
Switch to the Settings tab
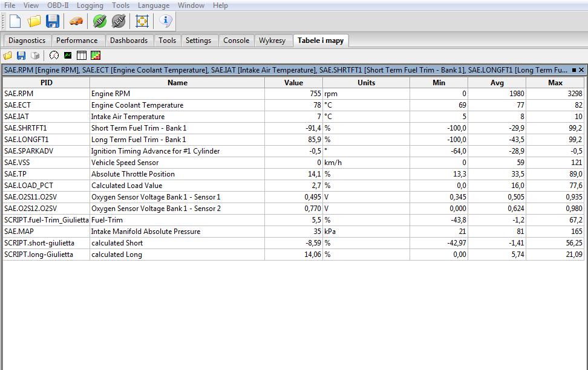click(198, 41)
